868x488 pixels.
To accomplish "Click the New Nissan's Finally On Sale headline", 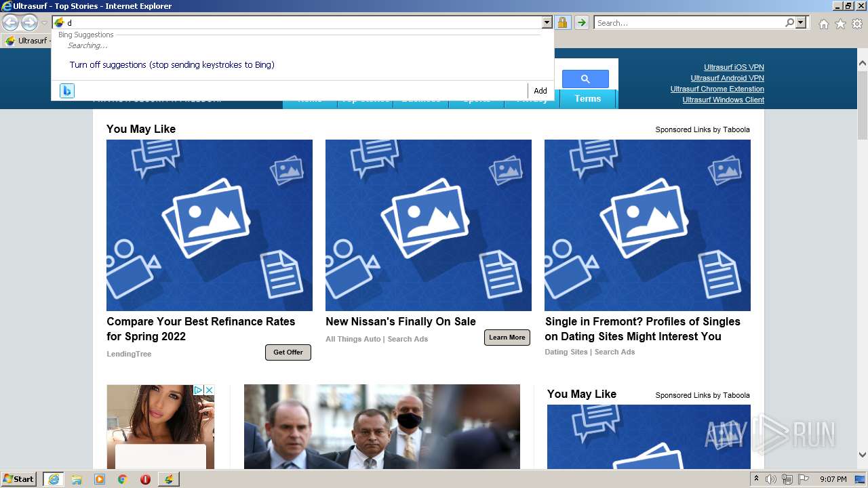I will (x=401, y=321).
